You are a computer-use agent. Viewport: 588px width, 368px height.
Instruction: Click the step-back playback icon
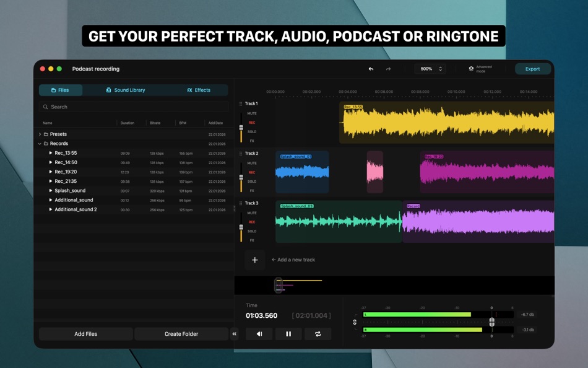point(259,334)
